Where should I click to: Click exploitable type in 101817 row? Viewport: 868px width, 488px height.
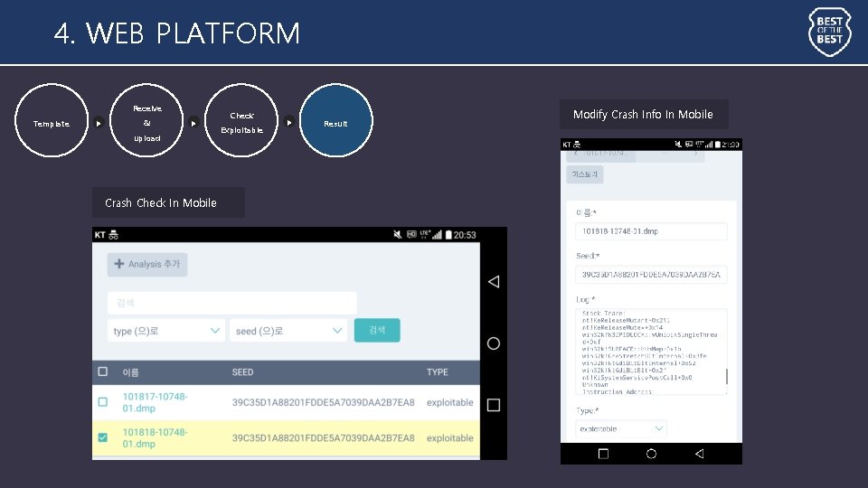point(450,402)
